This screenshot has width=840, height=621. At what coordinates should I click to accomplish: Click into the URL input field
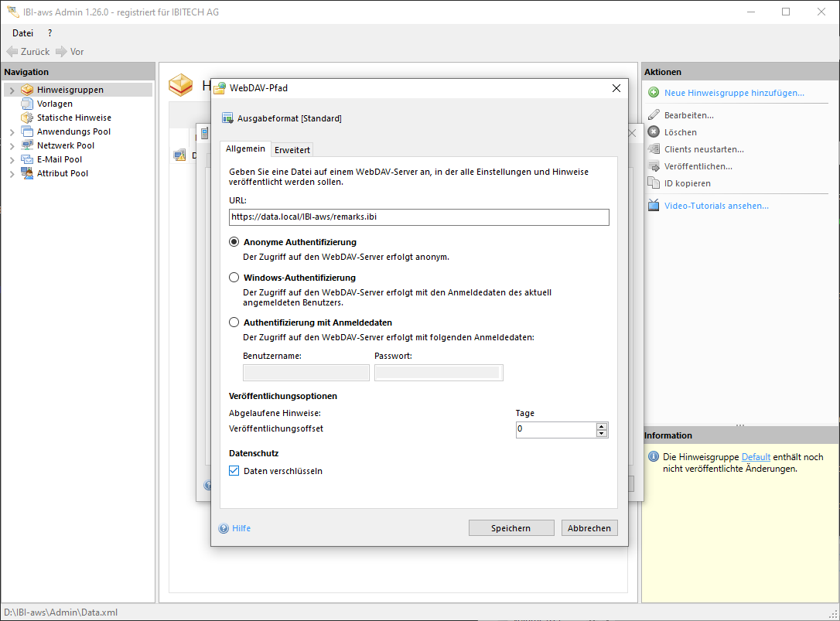pyautogui.click(x=418, y=217)
